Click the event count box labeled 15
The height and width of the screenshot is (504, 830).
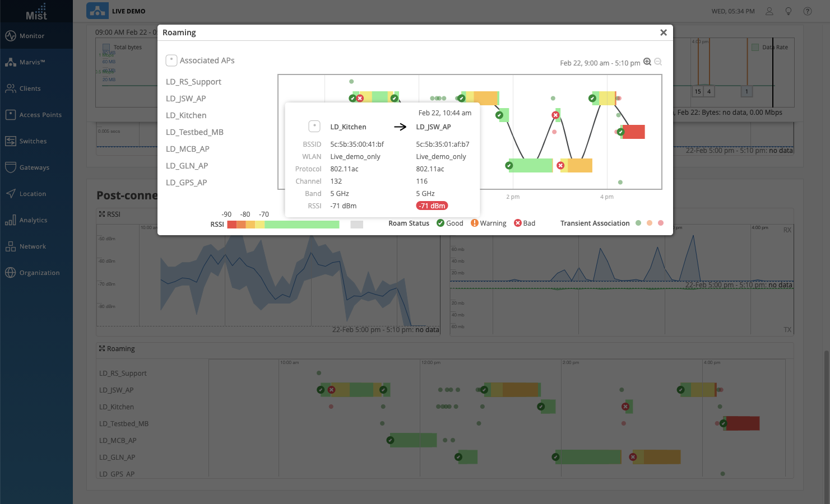(698, 91)
